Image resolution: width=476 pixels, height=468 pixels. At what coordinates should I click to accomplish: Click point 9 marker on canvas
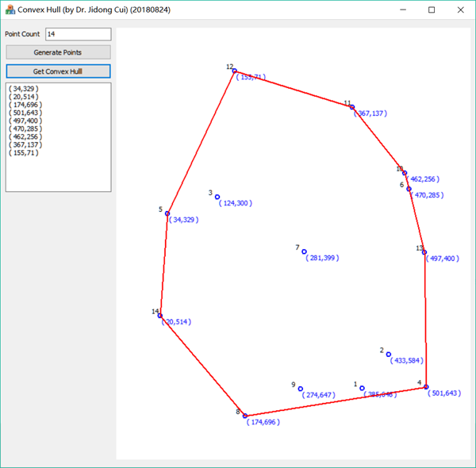[x=300, y=389]
